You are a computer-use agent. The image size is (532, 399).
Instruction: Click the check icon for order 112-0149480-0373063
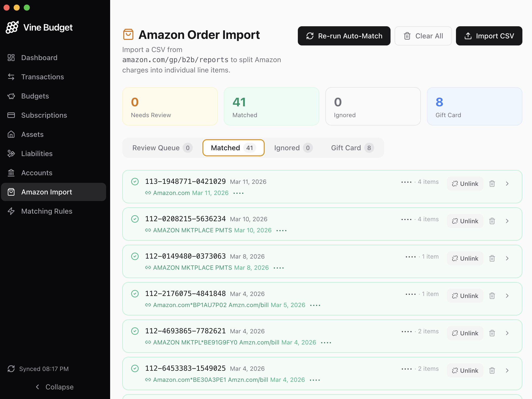(135, 256)
